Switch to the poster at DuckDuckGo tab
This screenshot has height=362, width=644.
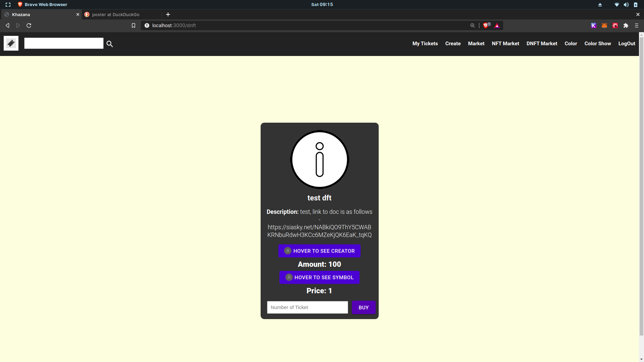click(x=116, y=14)
